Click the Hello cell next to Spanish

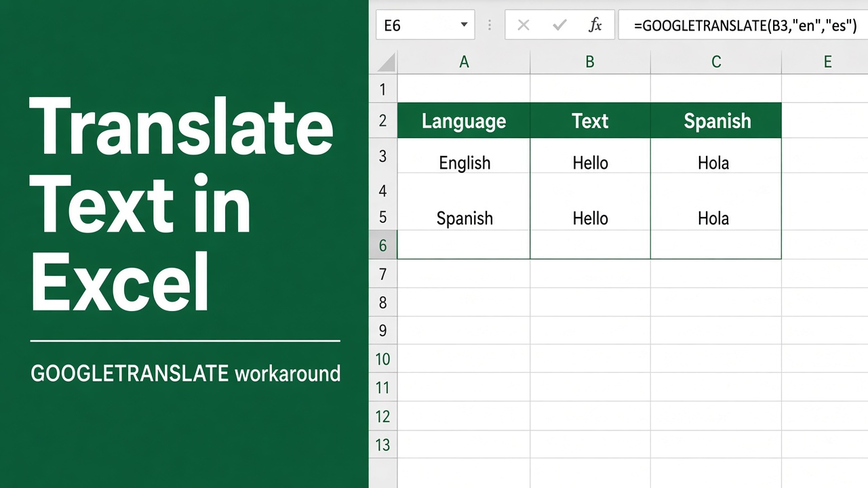pyautogui.click(x=590, y=218)
